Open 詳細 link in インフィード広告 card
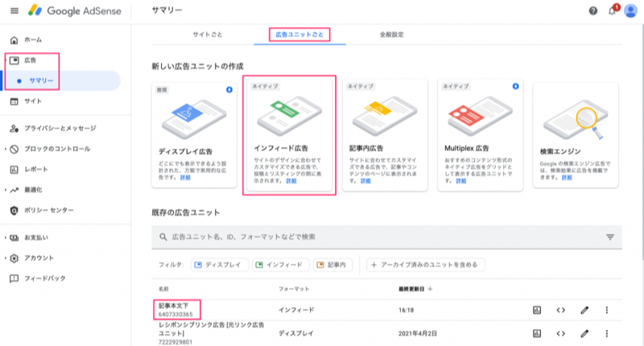The width and height of the screenshot is (644, 346). click(291, 181)
